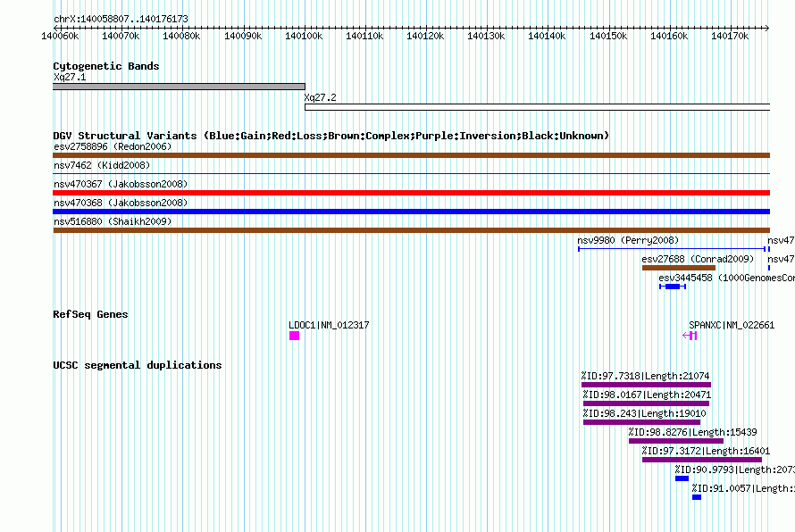Click the esv27688 (Conrad2009) label
The width and height of the screenshot is (795, 532).
click(698, 259)
